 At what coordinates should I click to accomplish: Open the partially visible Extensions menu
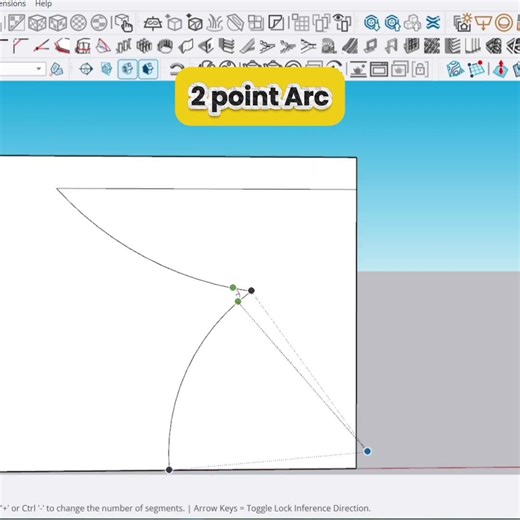tap(13, 4)
